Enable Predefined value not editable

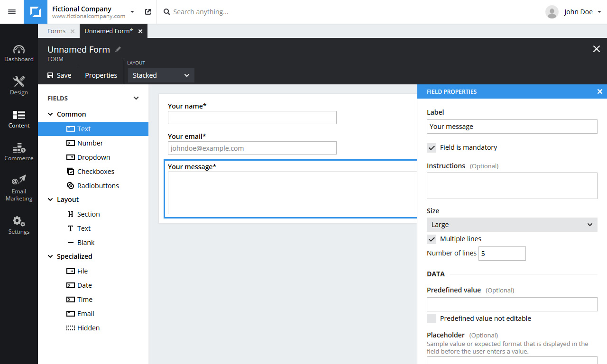[x=432, y=318]
